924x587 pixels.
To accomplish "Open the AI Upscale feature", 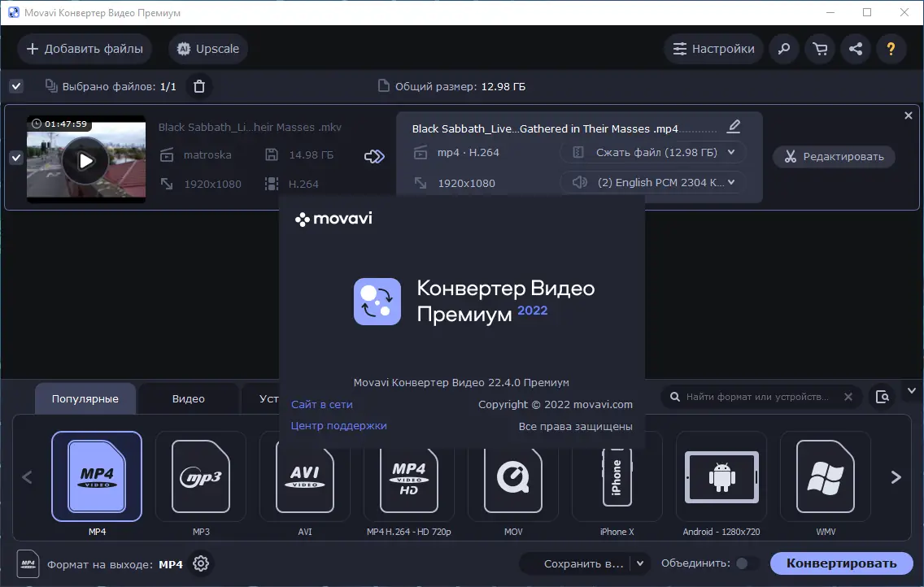I will [208, 49].
